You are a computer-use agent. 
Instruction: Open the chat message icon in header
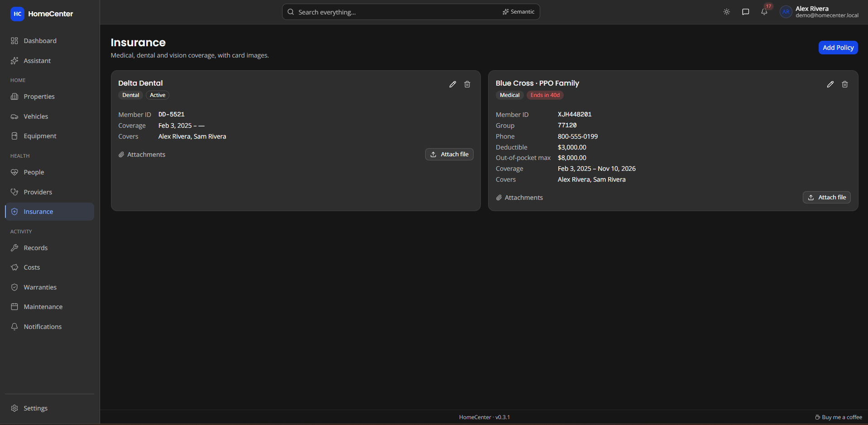point(746,12)
